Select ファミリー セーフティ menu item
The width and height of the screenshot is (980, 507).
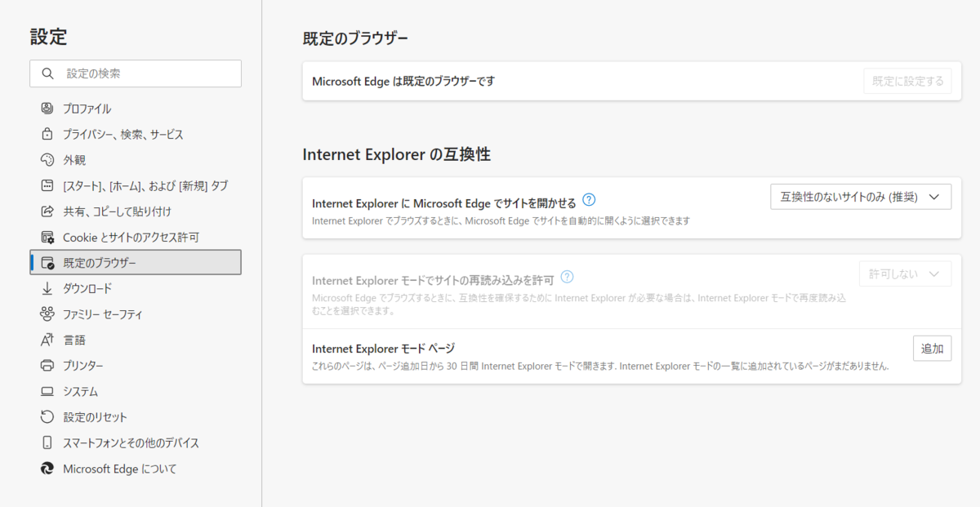coord(136,314)
